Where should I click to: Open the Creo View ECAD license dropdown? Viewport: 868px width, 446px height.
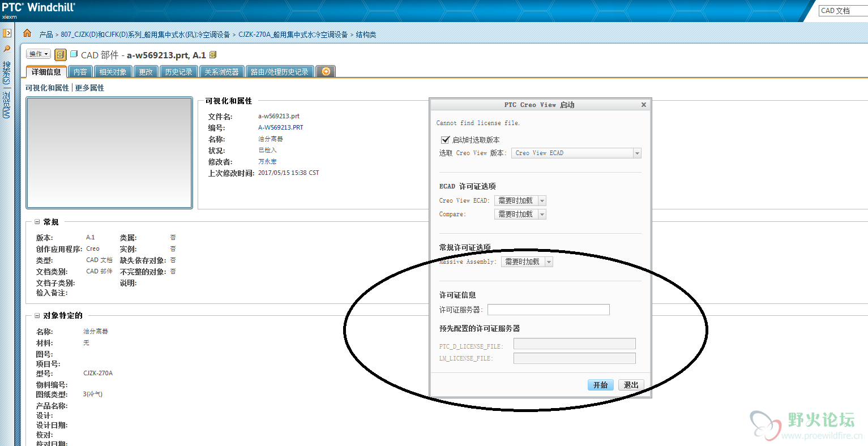520,200
